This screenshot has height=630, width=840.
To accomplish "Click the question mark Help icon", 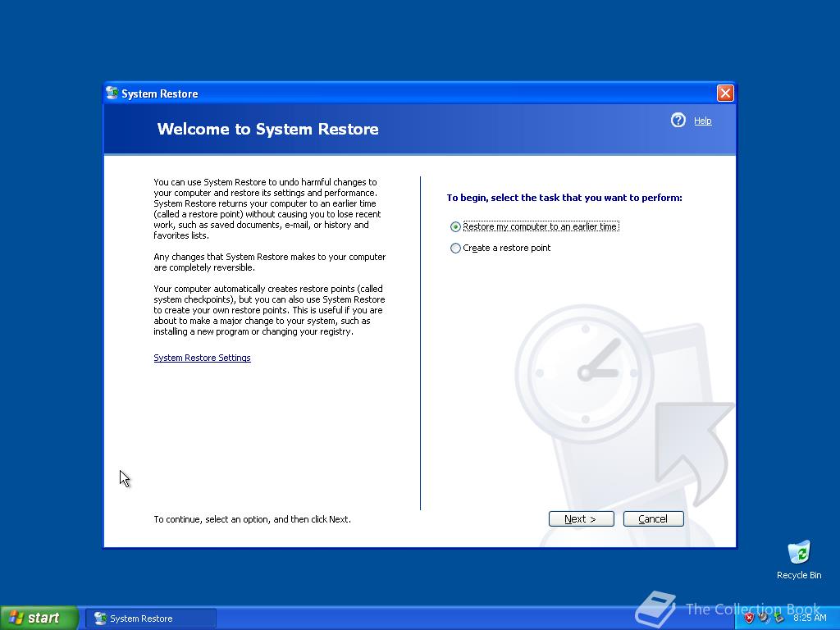I will coord(678,120).
